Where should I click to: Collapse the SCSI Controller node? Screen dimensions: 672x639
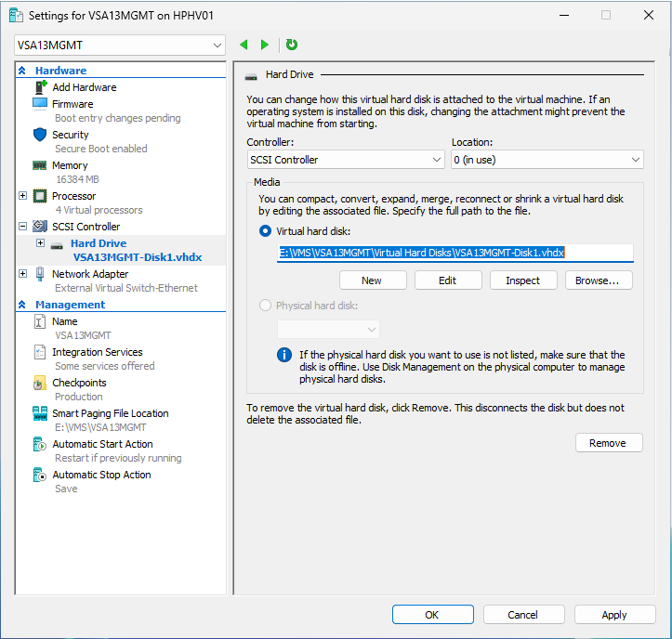[x=23, y=227]
